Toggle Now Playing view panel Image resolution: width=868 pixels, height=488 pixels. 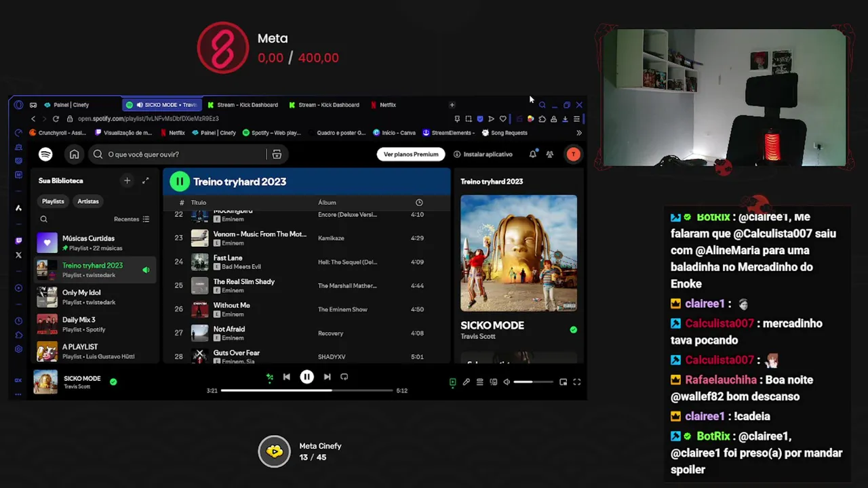452,382
